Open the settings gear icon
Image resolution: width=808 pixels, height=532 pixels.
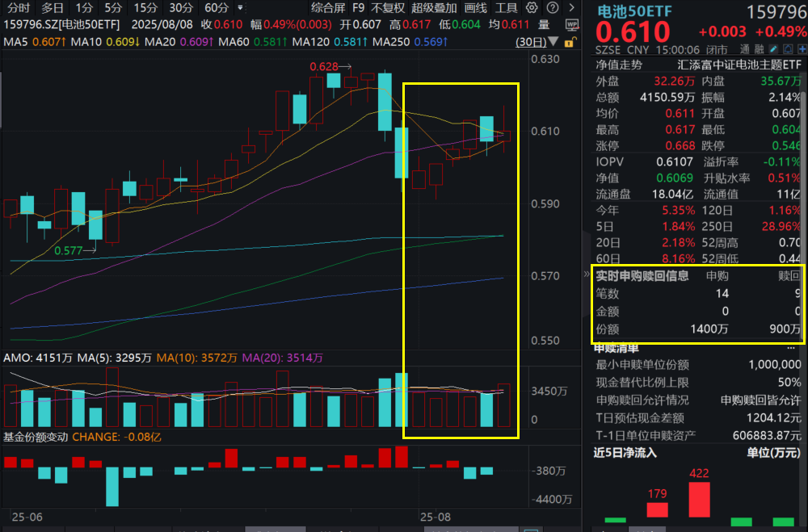coord(531,8)
